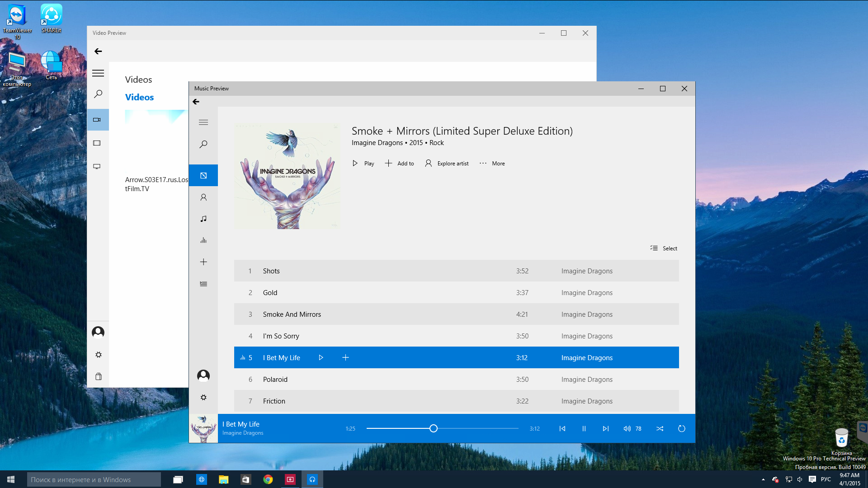Screen dimensions: 868x488
Task: Select the Albums icon in Music sidebar
Action: click(203, 175)
